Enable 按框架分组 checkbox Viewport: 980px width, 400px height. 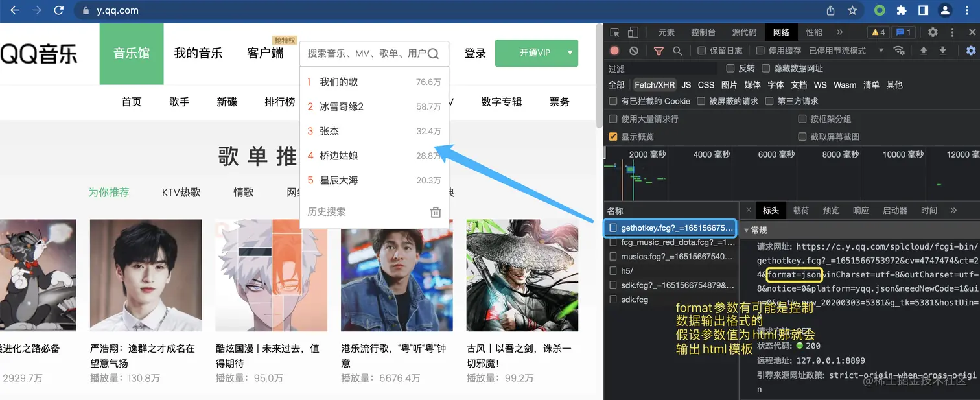point(802,119)
